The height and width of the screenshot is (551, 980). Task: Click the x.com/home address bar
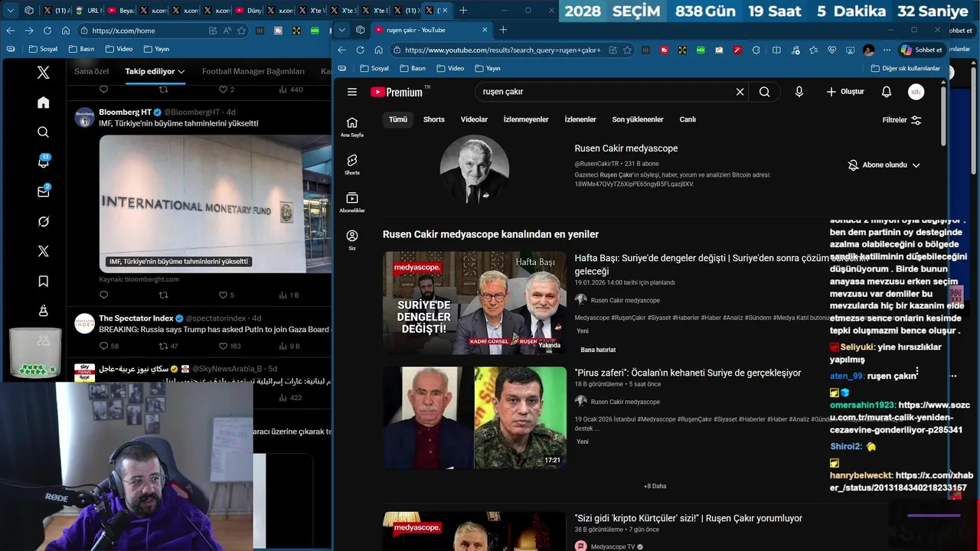coord(146,31)
